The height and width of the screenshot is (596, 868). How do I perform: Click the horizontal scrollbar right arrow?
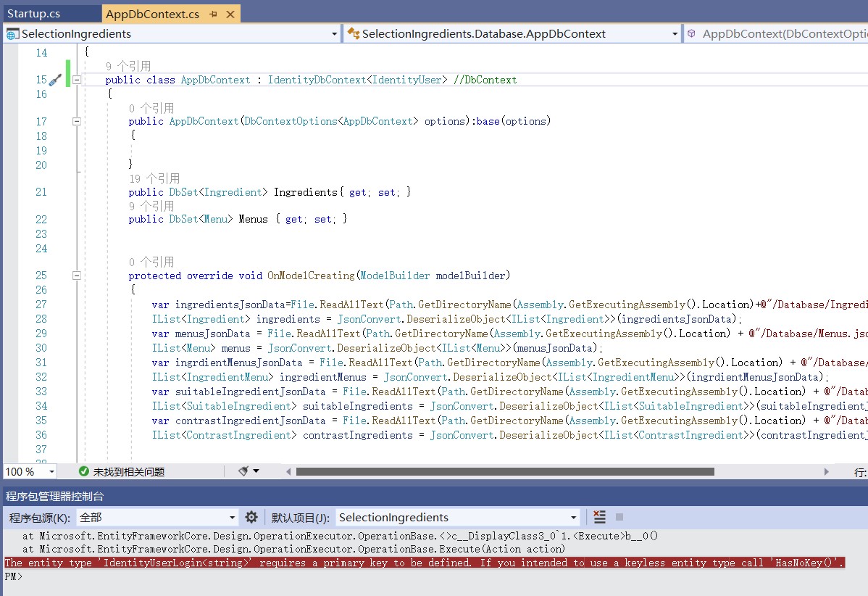click(827, 471)
